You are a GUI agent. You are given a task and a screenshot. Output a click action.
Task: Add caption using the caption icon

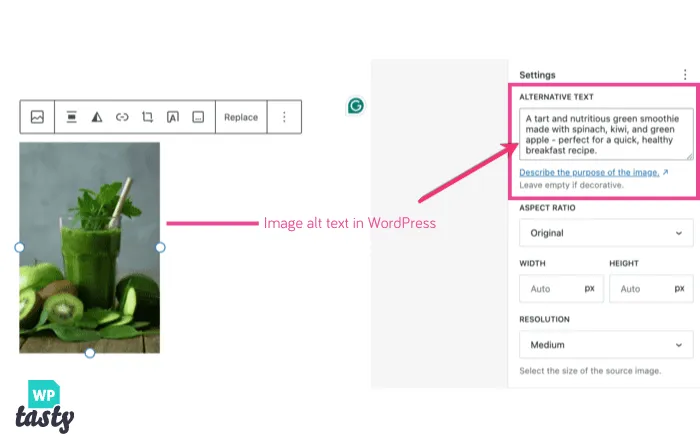[x=198, y=117]
